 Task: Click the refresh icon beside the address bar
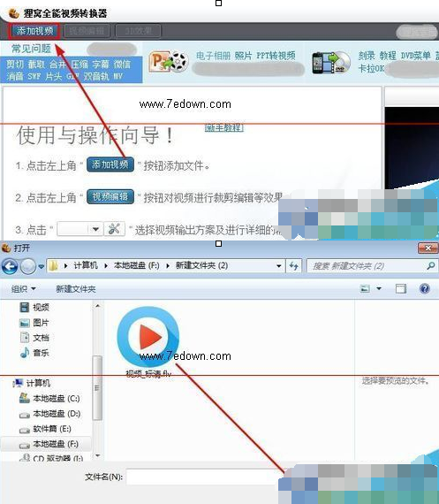(293, 266)
